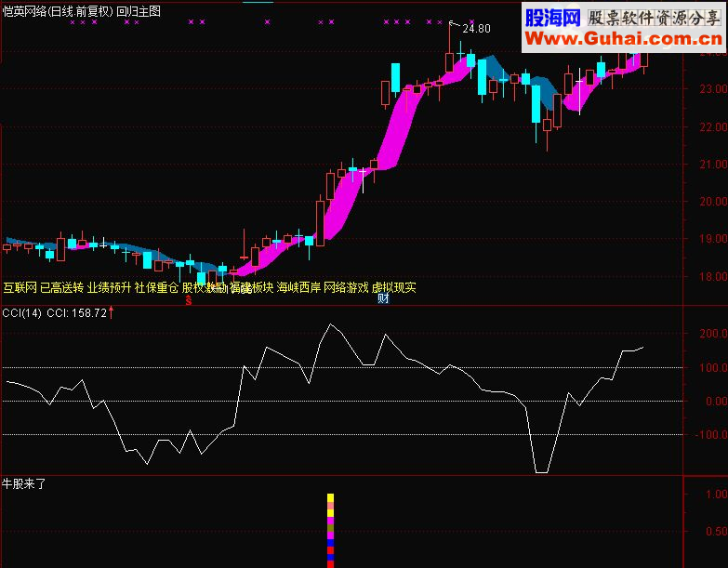
Task: Click the CCI line's lowest trough below -100
Action: coord(541,472)
